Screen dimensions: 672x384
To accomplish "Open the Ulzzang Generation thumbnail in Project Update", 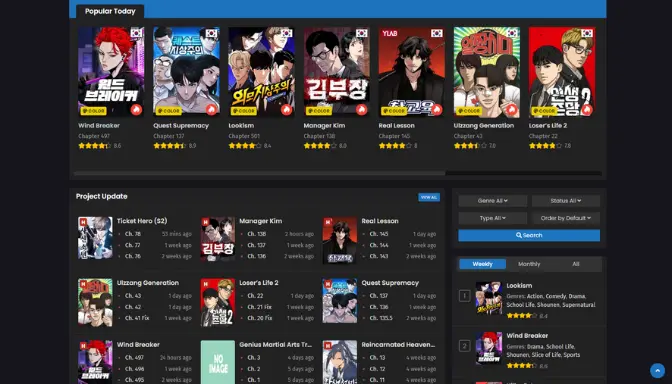I will pyautogui.click(x=95, y=302).
